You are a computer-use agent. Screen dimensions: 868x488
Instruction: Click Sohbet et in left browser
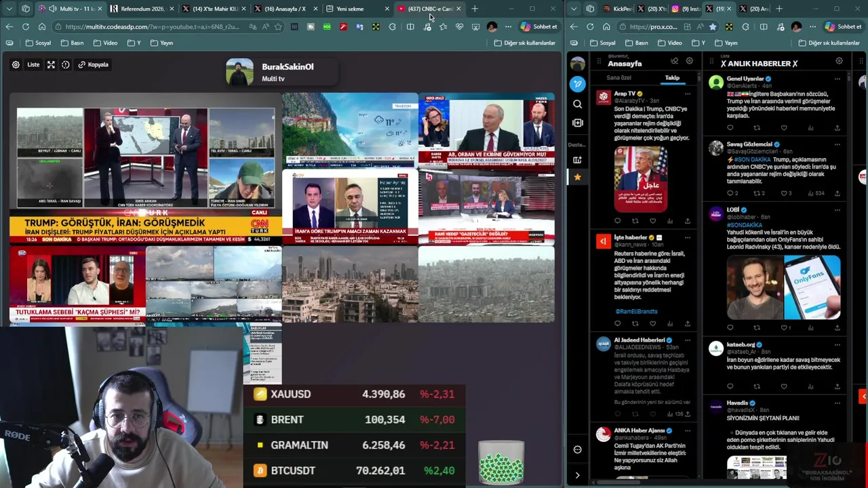539,26
